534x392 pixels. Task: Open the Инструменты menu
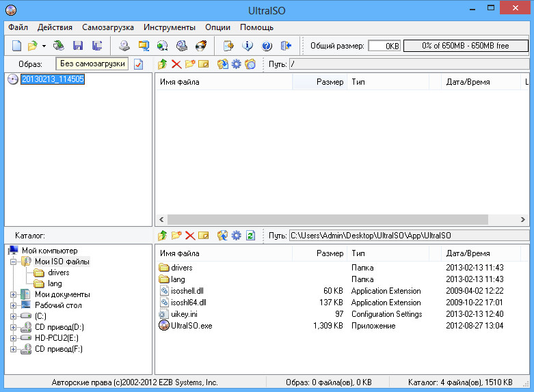point(169,27)
